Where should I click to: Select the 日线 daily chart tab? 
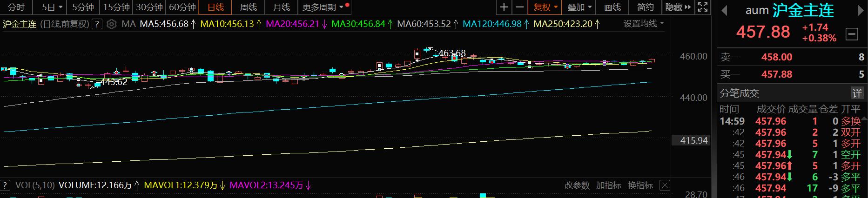(x=215, y=7)
